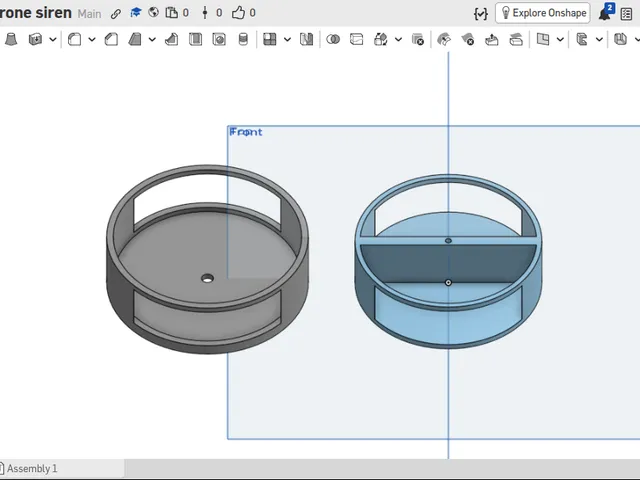
Task: Select the Fillet tool
Action: (x=74, y=40)
